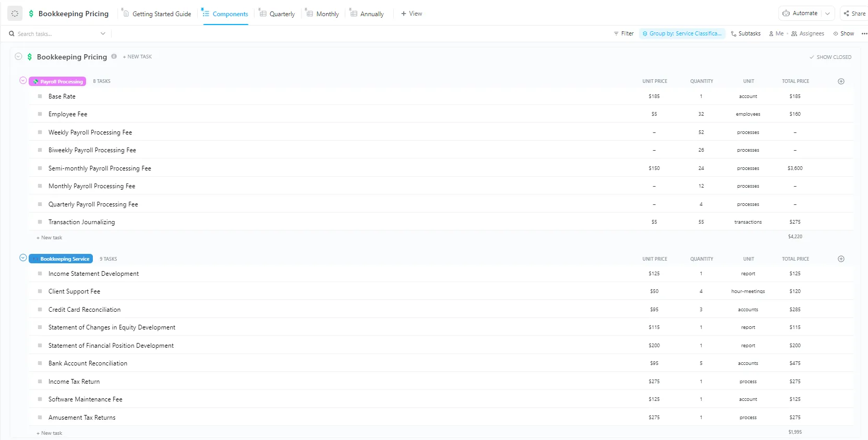Click status square of Monthly Payroll Processing Fee
Viewport: 868px width, 440px height.
[40, 186]
